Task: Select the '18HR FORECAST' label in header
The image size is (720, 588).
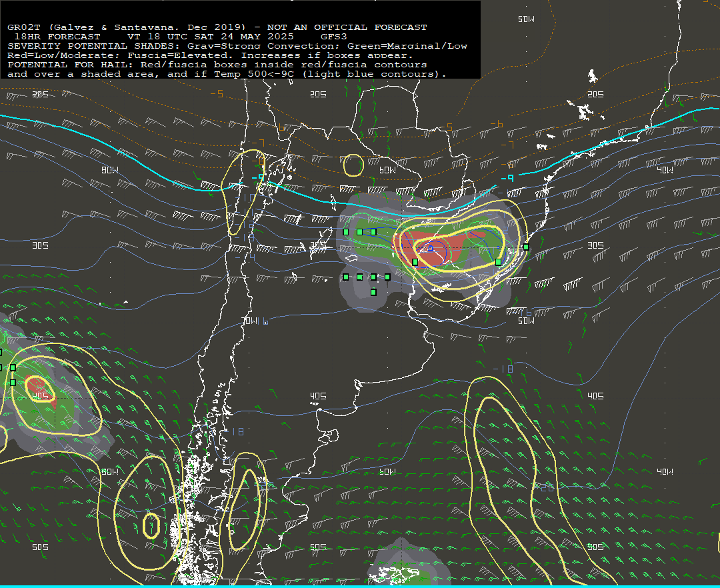Action: (x=57, y=36)
